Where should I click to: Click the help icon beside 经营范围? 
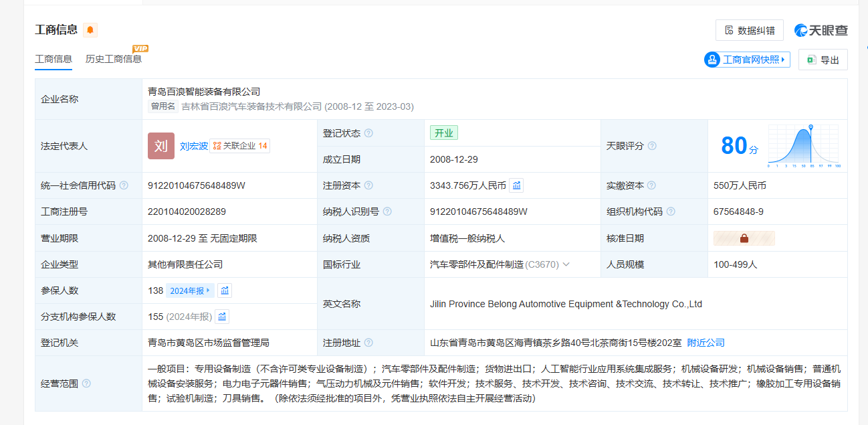(x=86, y=384)
